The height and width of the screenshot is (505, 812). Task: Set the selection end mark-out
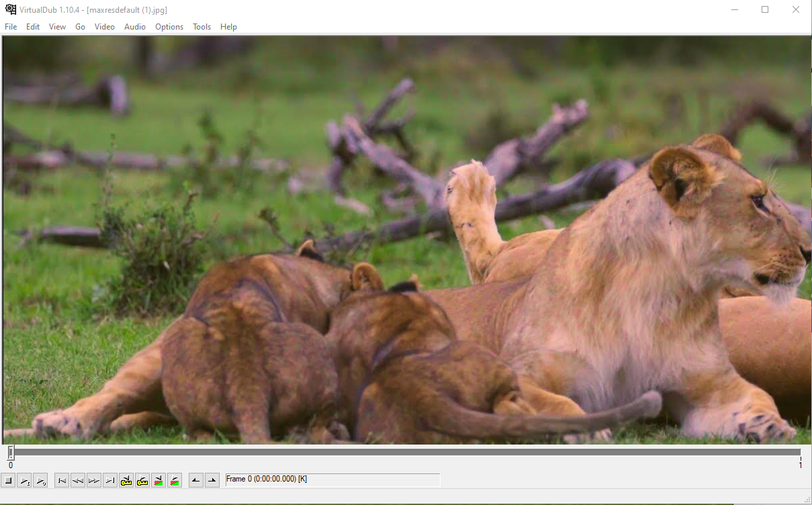[x=212, y=480]
